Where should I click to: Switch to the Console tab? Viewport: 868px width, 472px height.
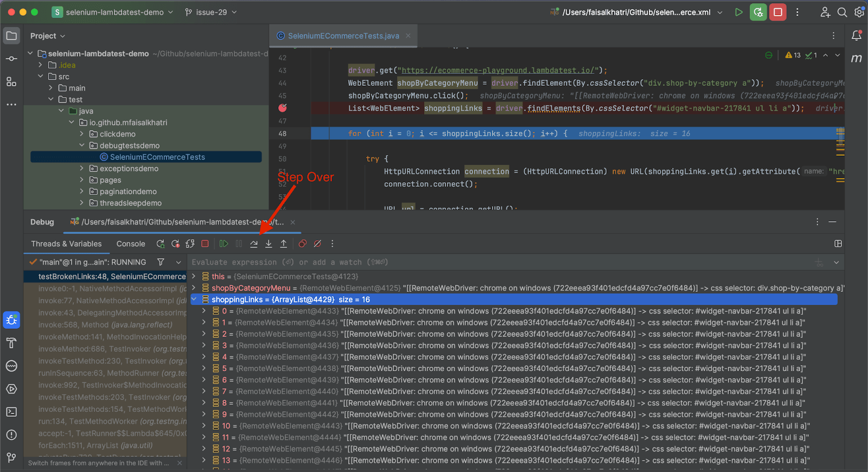click(131, 244)
